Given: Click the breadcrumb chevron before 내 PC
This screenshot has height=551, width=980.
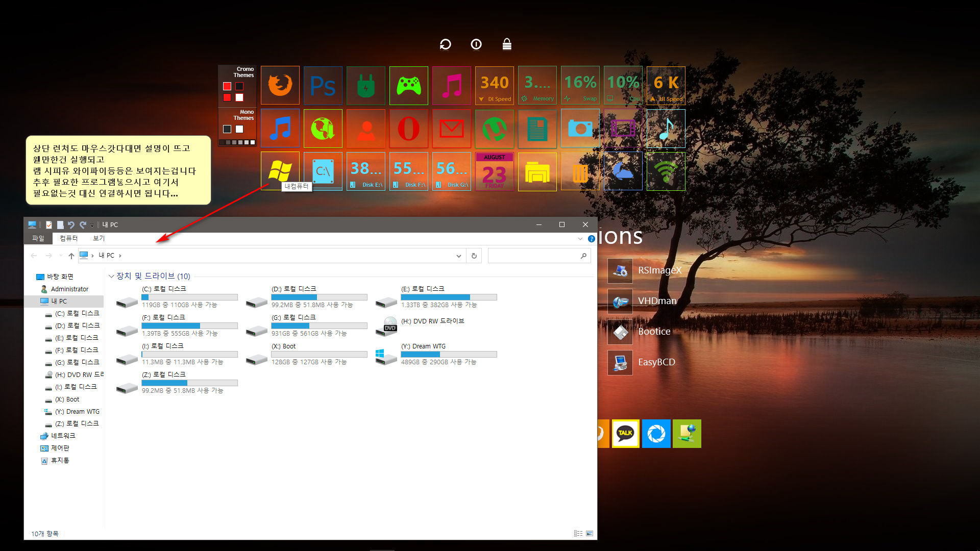Looking at the screenshot, I should point(92,256).
